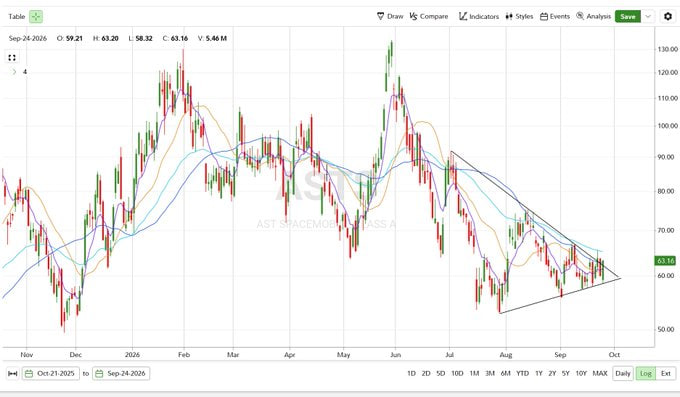This screenshot has width=680, height=397.
Task: Toggle the Log scale button
Action: (x=646, y=374)
